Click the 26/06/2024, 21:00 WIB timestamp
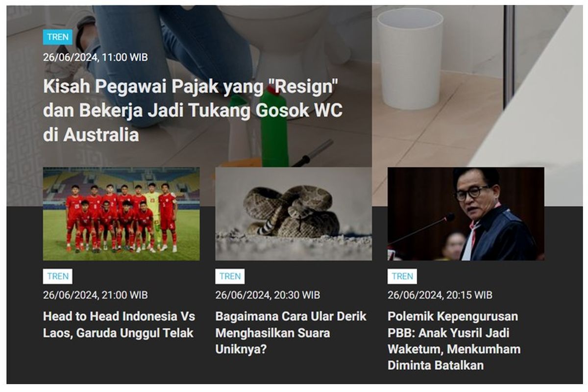Image resolution: width=588 pixels, height=392 pixels. [95, 295]
